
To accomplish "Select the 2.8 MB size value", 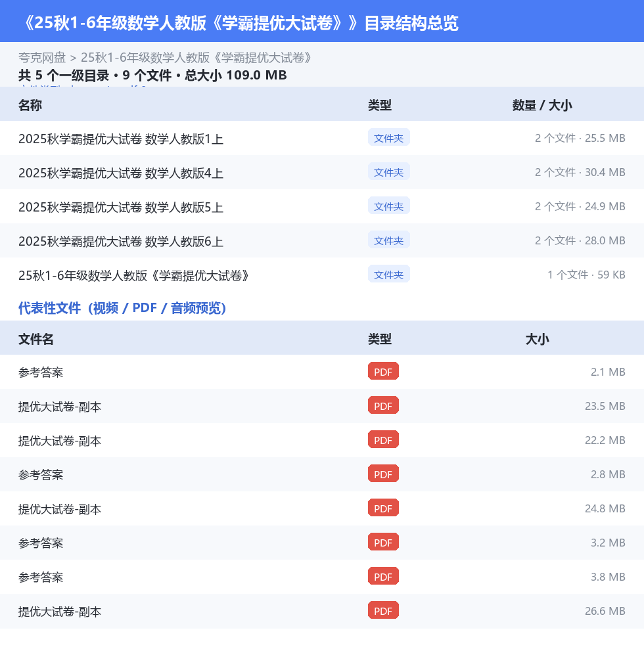I will 608,474.
